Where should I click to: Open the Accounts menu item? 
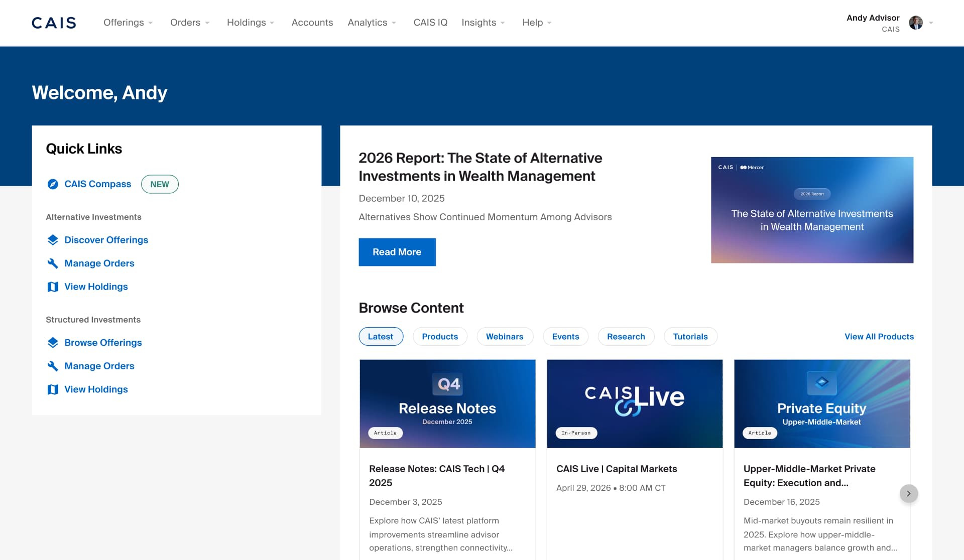[312, 23]
